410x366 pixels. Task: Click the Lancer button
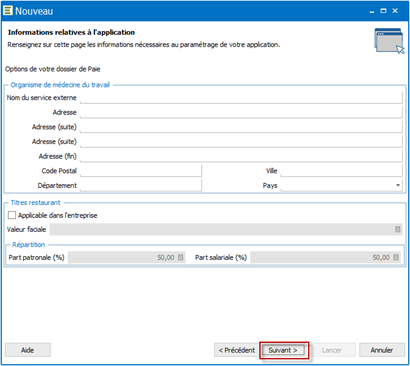pos(332,350)
